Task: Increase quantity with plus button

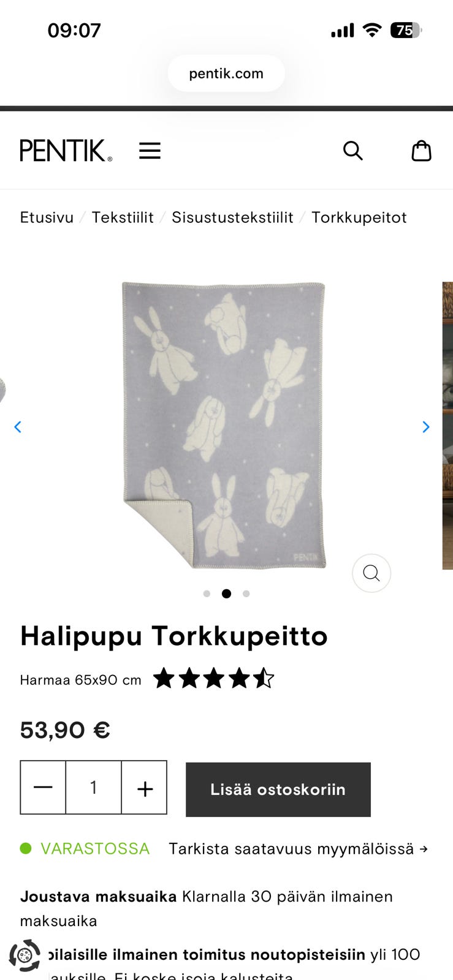Action: 145,788
